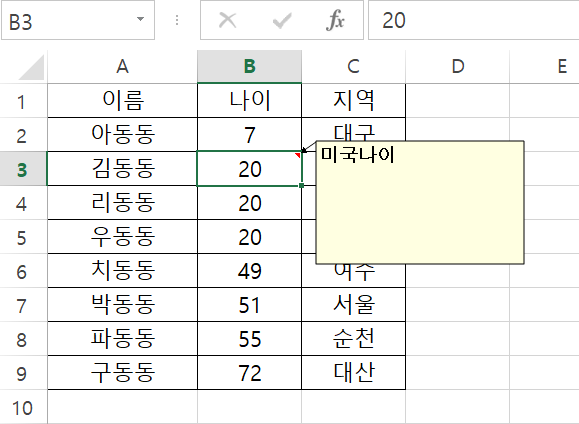Select row 9 header
Image resolution: width=579 pixels, height=424 pixels.
tap(23, 373)
